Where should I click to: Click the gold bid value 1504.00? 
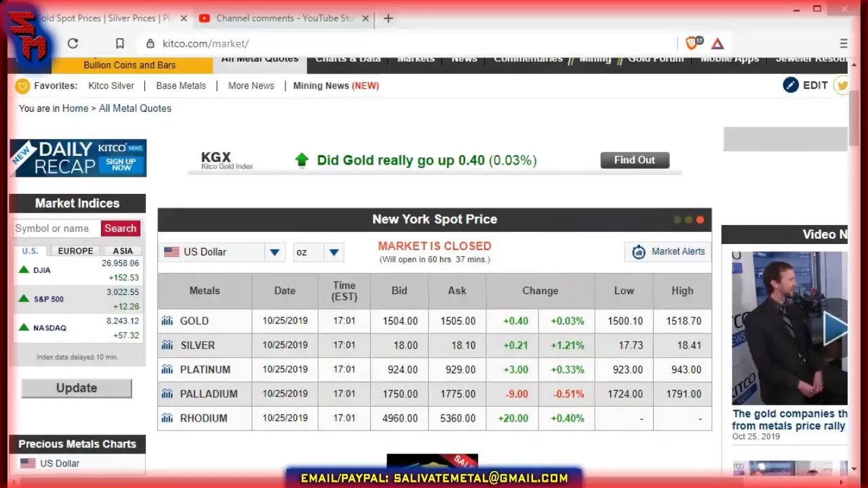pos(400,321)
